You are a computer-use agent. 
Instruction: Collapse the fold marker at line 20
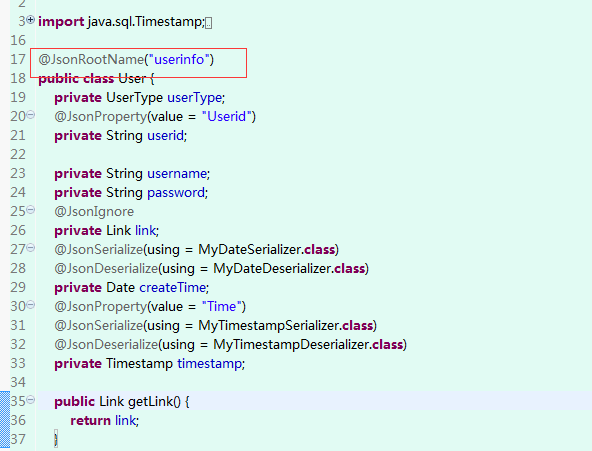tap(31, 115)
